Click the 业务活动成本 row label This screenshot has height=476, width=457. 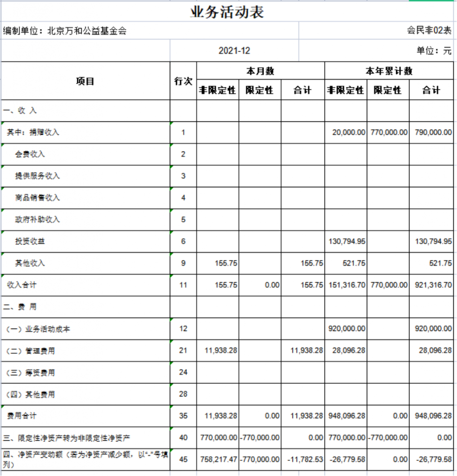pyautogui.click(x=38, y=329)
